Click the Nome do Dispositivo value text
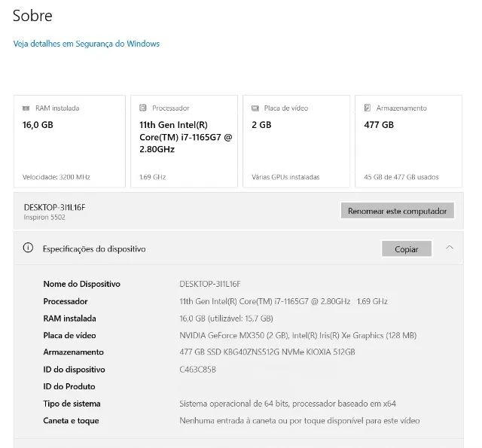The height and width of the screenshot is (448, 482). point(210,284)
